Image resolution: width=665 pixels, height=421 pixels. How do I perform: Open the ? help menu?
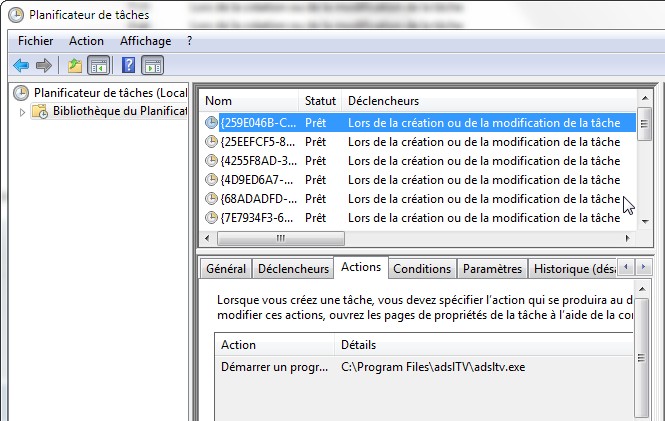pyautogui.click(x=189, y=41)
